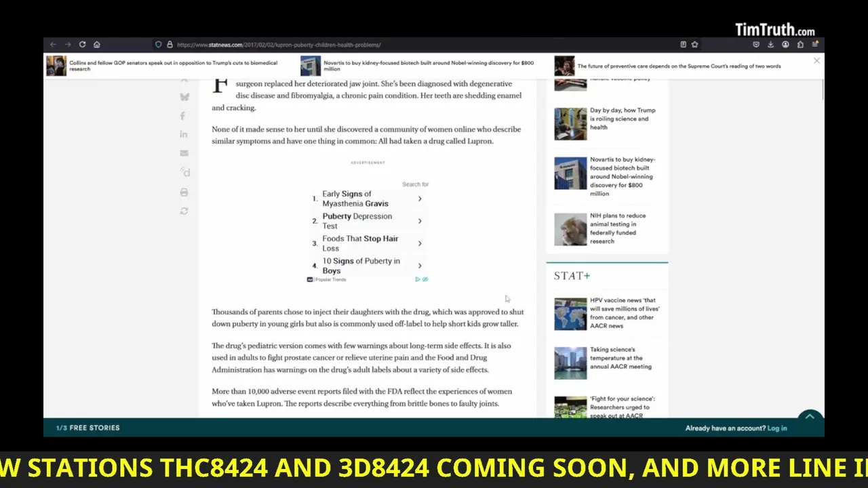Screen dimensions: 868x488
Task: Click Collins banner story thumbnail
Action: coord(56,66)
